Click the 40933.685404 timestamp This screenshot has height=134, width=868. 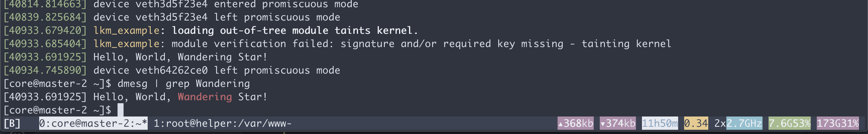[x=45, y=44]
